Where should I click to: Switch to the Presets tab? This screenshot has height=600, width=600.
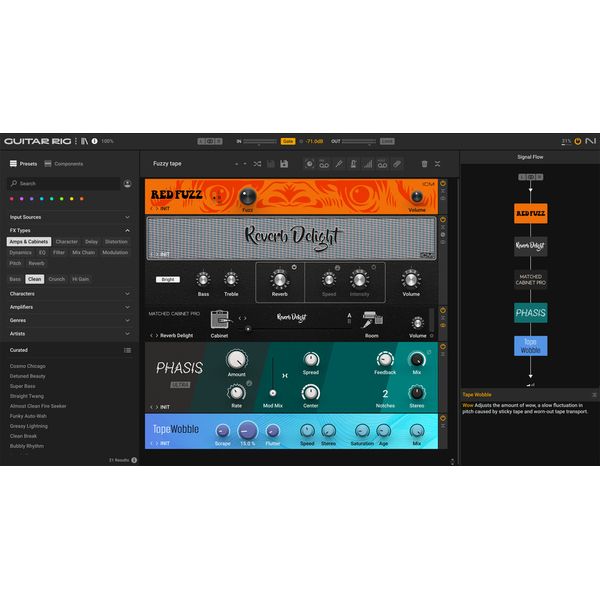[x=24, y=164]
